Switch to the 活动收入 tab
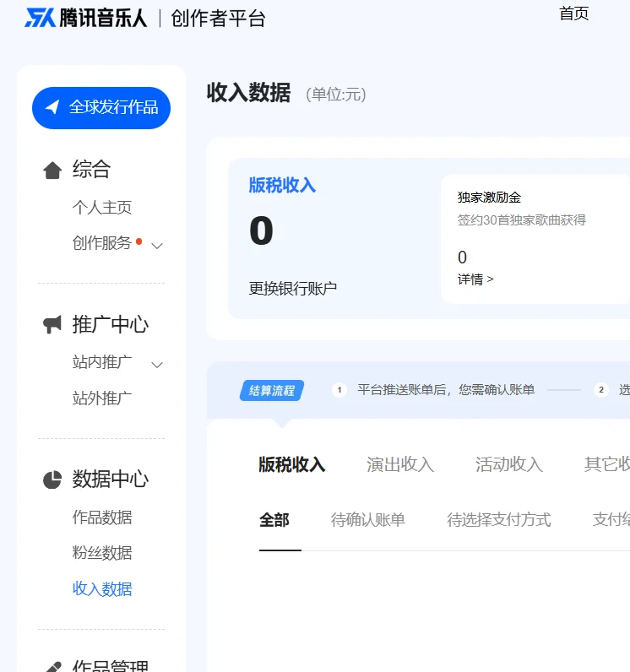Image resolution: width=630 pixels, height=672 pixels. (509, 464)
